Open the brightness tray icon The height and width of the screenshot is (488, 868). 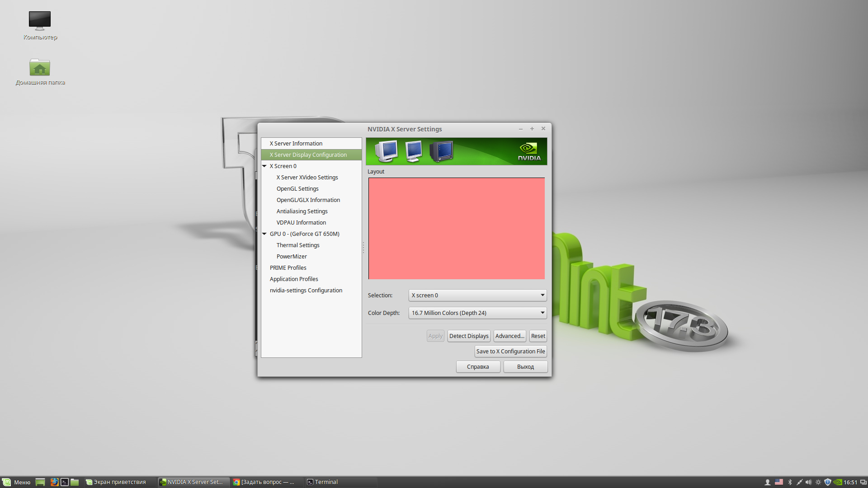818,482
